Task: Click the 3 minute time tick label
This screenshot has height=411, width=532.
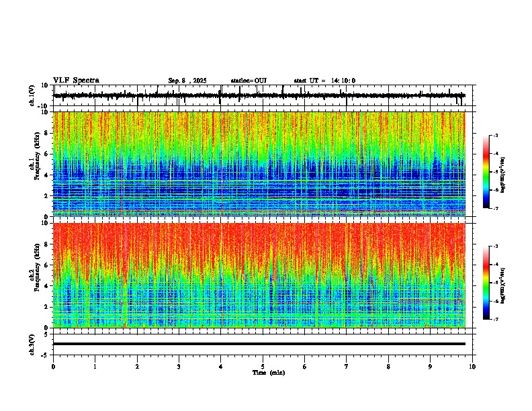Action: 179,367
